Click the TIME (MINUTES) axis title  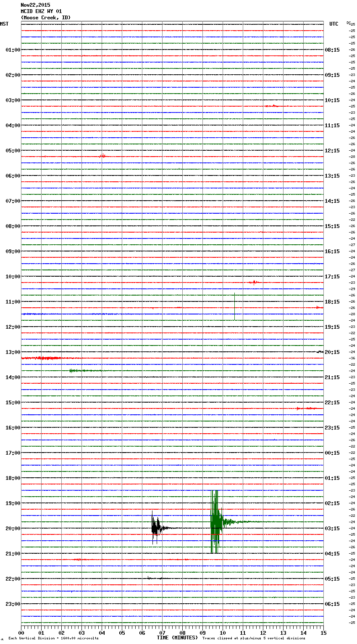177,638
